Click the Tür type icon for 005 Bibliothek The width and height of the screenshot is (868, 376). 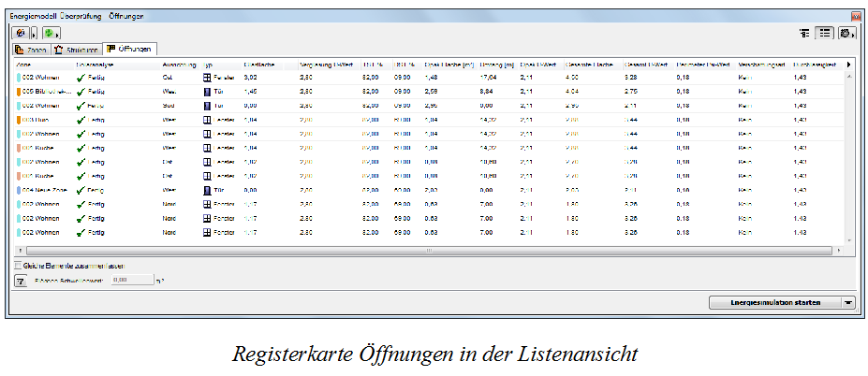[x=208, y=92]
